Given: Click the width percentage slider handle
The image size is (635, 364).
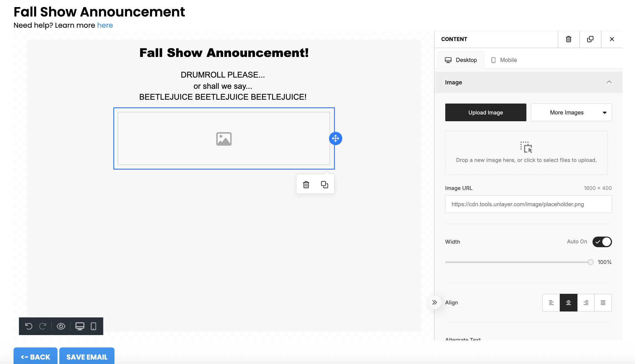Looking at the screenshot, I should (x=590, y=262).
